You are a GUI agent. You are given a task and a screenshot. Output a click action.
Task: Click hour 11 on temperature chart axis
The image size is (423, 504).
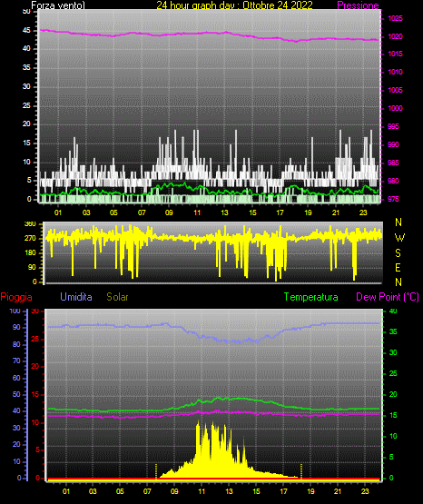coord(202,491)
